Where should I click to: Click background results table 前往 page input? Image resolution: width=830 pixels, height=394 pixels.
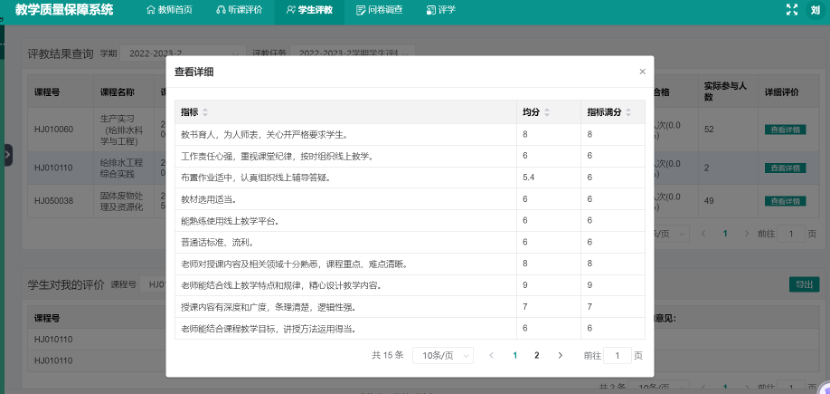point(791,234)
